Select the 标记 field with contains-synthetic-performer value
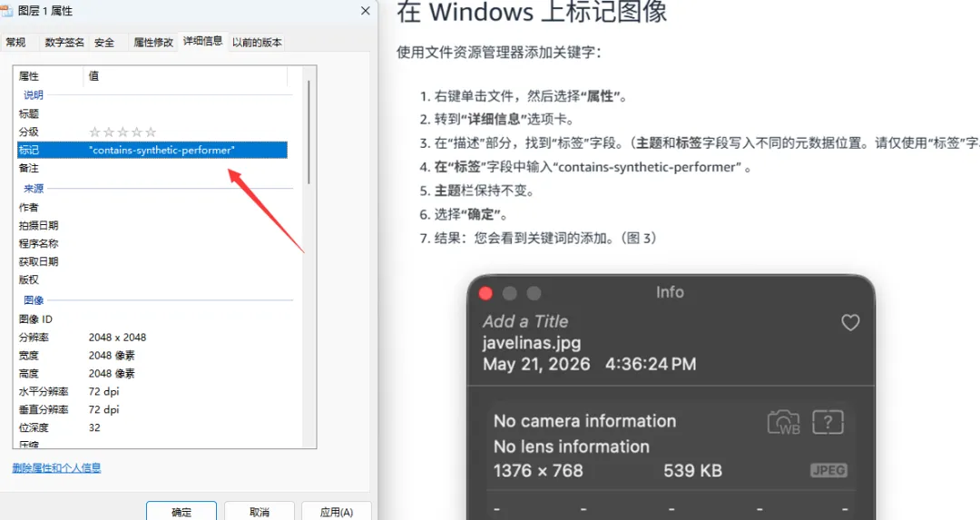Image resolution: width=980 pixels, height=520 pixels. (152, 150)
